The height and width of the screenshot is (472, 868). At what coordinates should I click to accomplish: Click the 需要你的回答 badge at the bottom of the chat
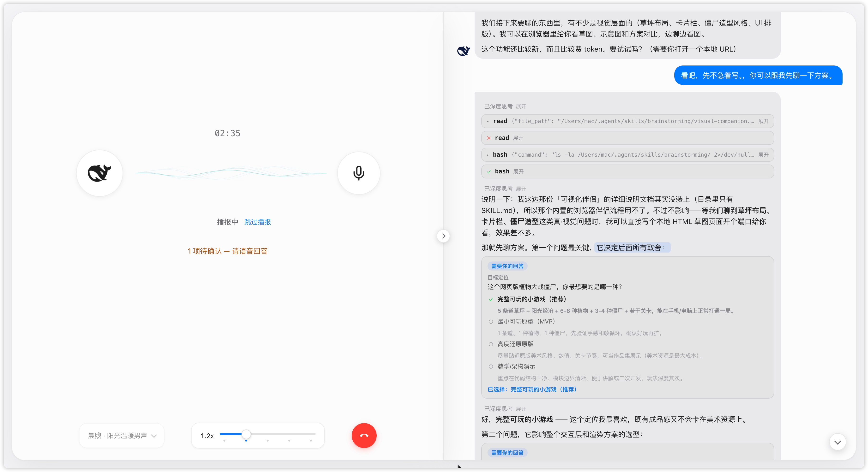click(x=507, y=453)
